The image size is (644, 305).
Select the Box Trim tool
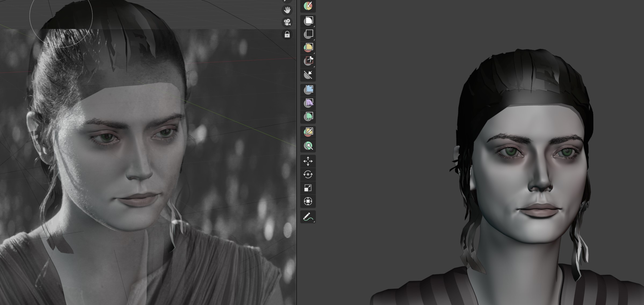tap(308, 61)
